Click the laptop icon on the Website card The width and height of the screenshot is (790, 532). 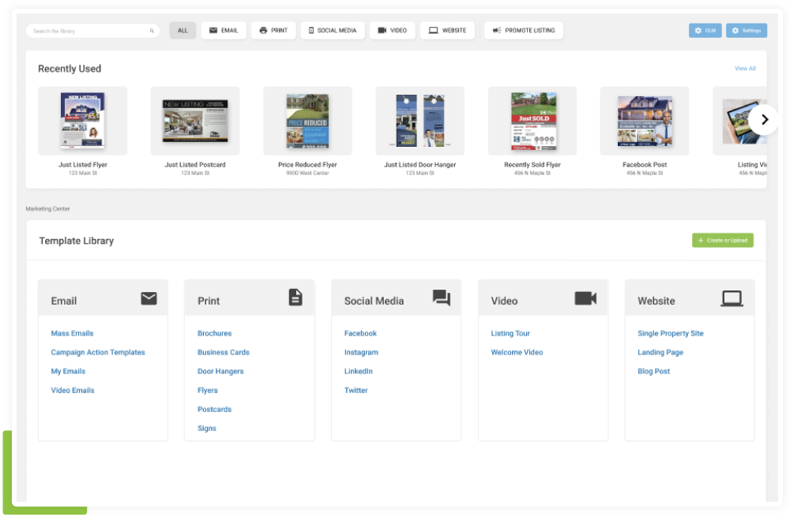(732, 298)
